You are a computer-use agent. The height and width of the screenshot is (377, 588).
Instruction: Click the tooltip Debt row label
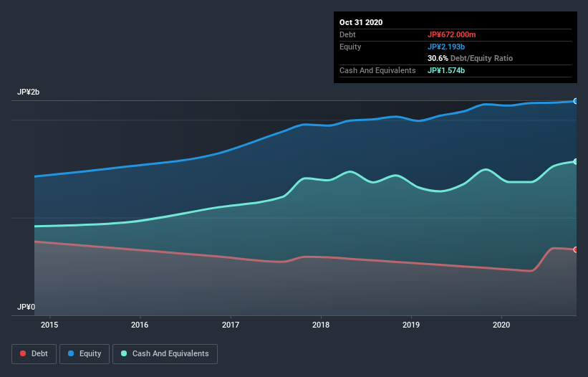(347, 34)
